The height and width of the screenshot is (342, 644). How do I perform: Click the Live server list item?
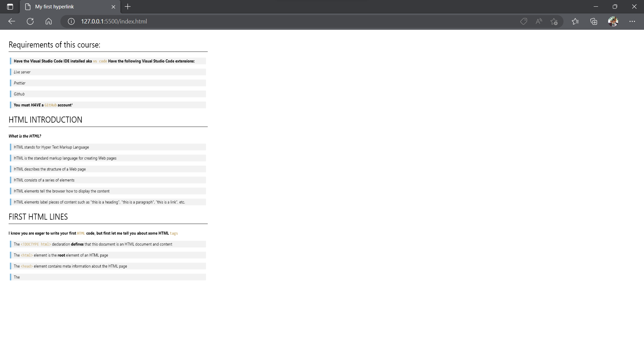(108, 72)
